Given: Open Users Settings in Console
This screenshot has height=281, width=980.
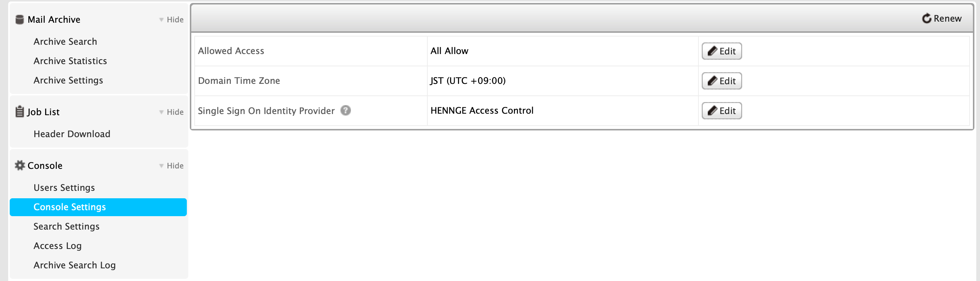Looking at the screenshot, I should pyautogui.click(x=64, y=187).
